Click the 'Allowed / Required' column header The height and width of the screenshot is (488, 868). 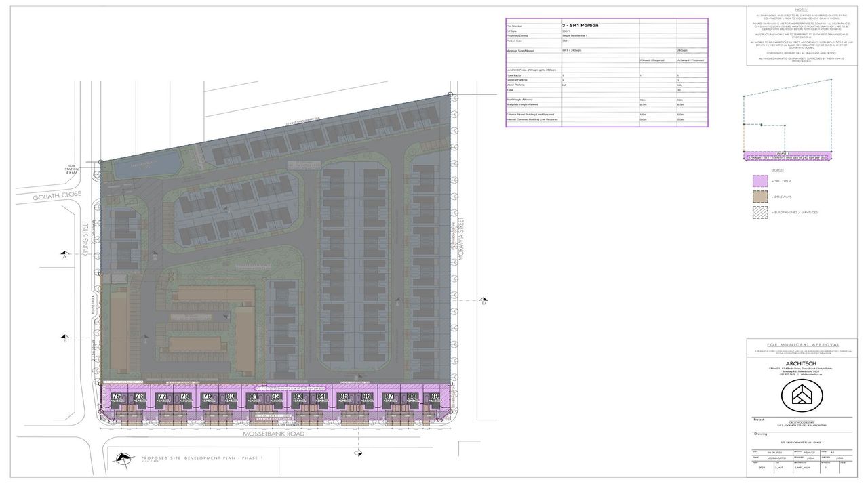(x=654, y=60)
